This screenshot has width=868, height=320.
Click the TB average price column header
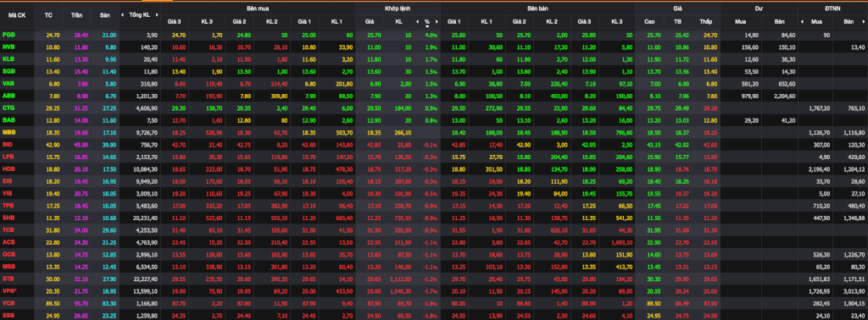click(677, 22)
